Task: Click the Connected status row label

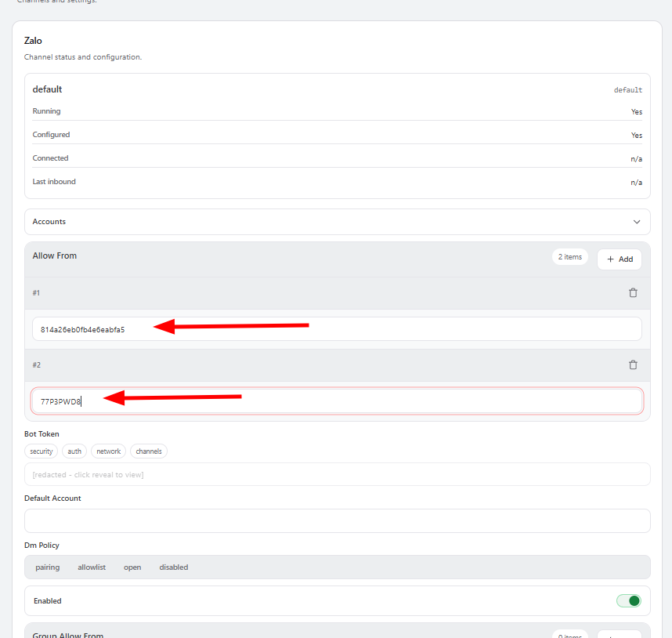Action: 50,158
